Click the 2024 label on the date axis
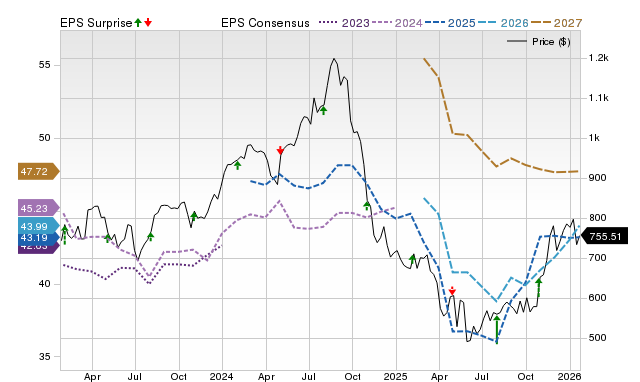This screenshot has height=382, width=640. 222,376
